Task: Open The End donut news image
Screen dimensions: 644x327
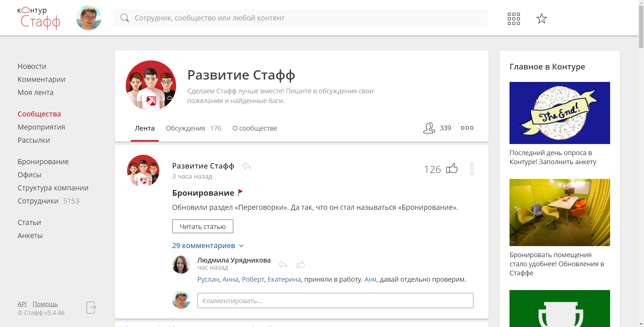Action: pyautogui.click(x=559, y=113)
